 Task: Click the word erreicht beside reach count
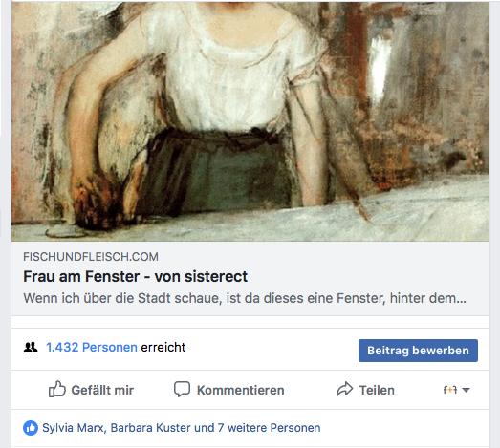click(163, 347)
